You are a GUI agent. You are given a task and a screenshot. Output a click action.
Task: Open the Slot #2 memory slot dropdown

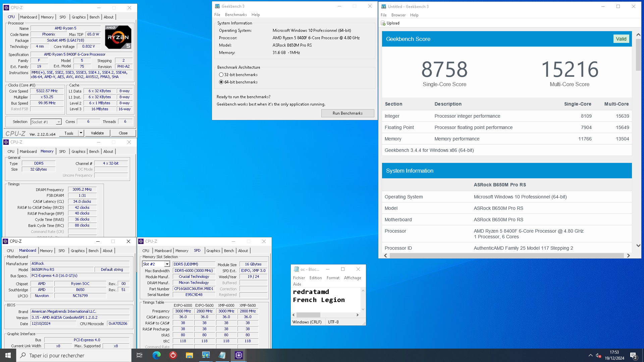click(167, 264)
